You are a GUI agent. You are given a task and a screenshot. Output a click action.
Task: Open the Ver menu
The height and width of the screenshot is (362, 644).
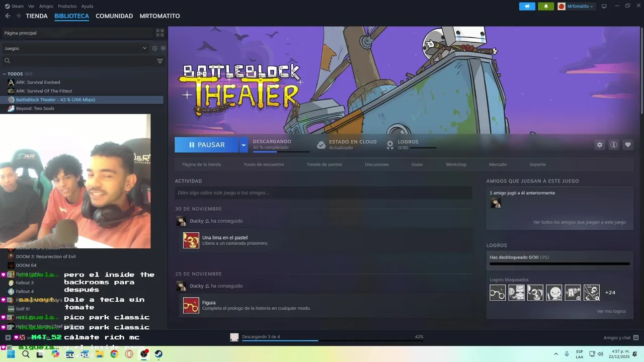pos(31,6)
